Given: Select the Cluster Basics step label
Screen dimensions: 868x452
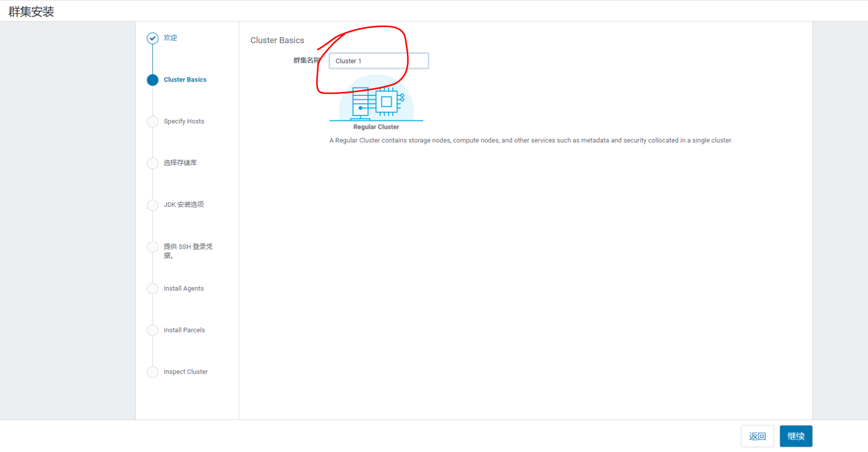Looking at the screenshot, I should pyautogui.click(x=185, y=80).
